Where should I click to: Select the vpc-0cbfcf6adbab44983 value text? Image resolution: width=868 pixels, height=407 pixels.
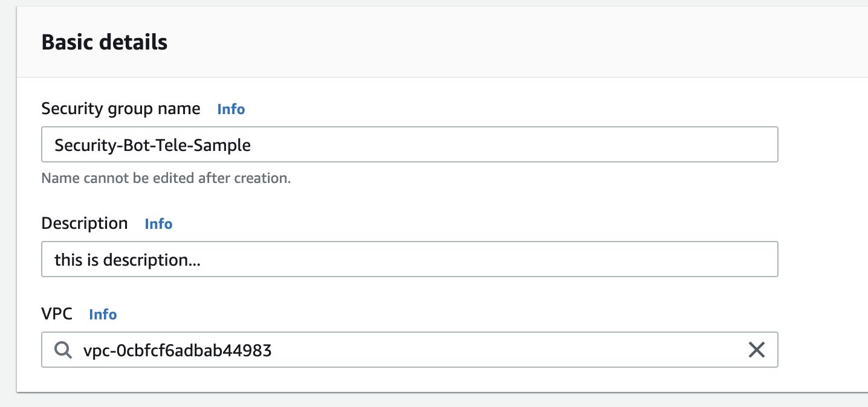pyautogui.click(x=177, y=350)
